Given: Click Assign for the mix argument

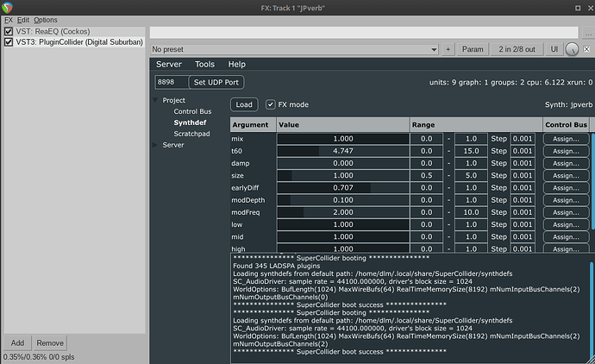Looking at the screenshot, I should 567,138.
